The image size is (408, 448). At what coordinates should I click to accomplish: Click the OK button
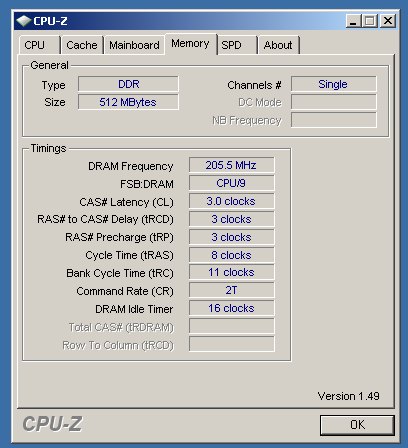(x=357, y=425)
